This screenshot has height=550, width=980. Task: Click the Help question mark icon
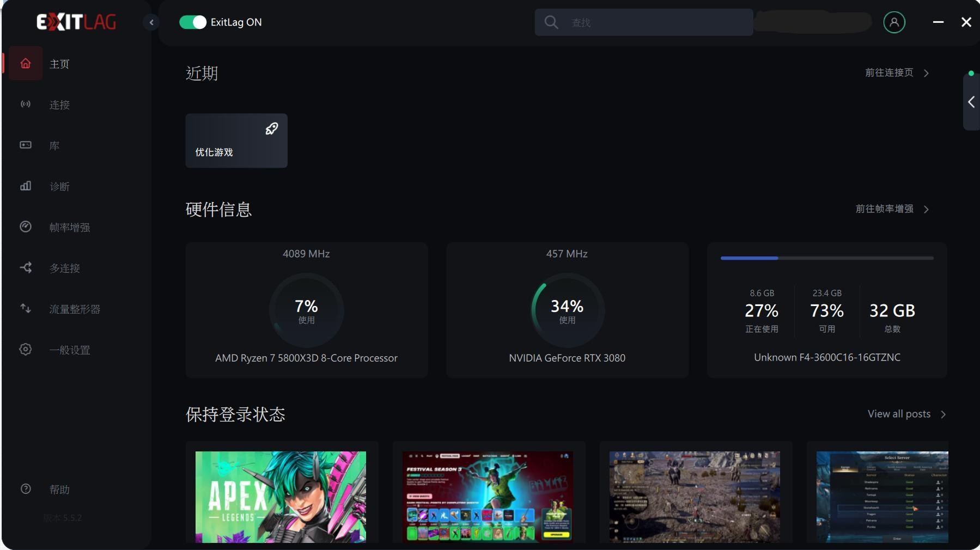pos(26,488)
